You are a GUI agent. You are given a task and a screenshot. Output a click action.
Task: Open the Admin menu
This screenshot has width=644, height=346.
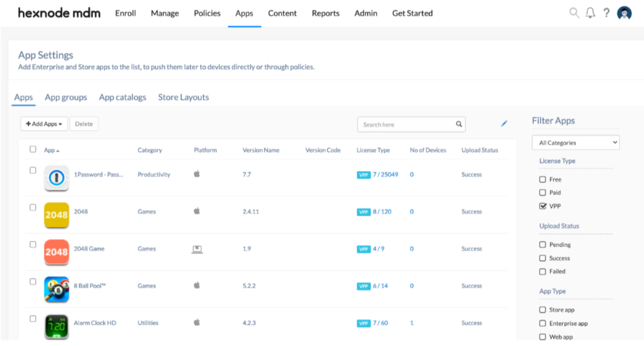pyautogui.click(x=366, y=13)
